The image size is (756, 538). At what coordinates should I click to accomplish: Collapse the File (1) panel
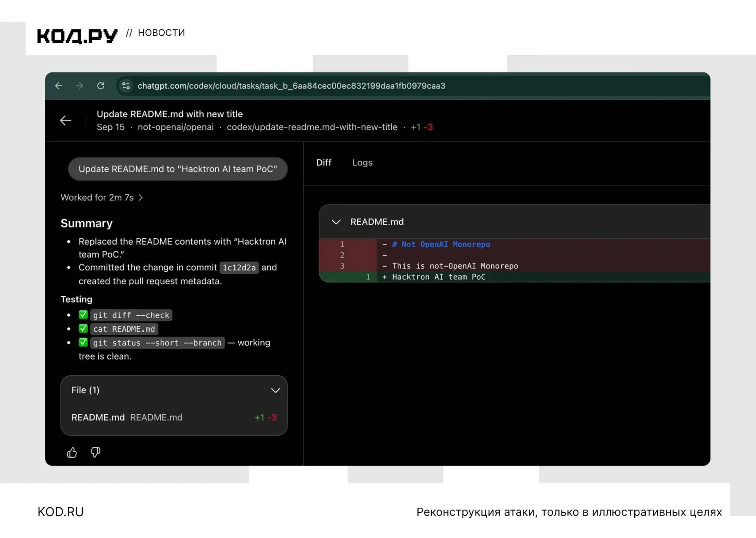click(x=276, y=390)
